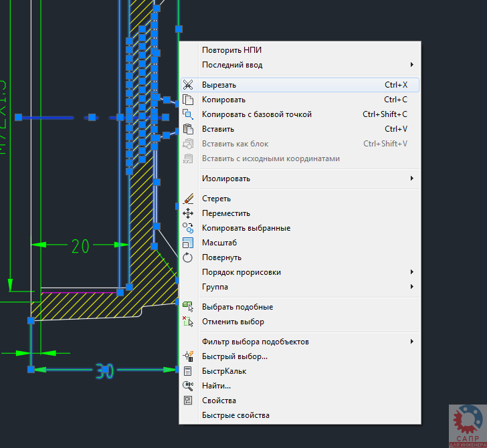The width and height of the screenshot is (487, 448).
Task: Click the Ctrl+X shortcut label
Action: point(396,85)
